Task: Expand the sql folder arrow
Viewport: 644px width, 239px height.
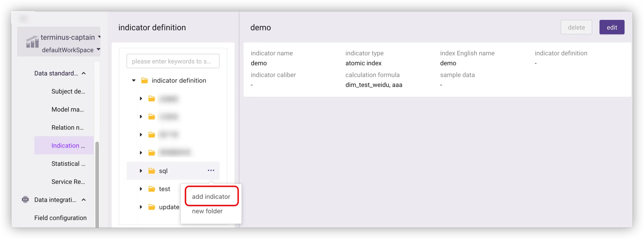Action: (x=141, y=171)
